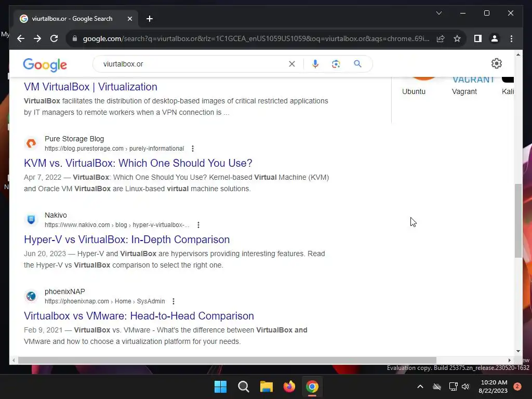Viewport: 532px width, 399px height.
Task: Click the horizontal scroll left arrow
Action: (x=13, y=361)
